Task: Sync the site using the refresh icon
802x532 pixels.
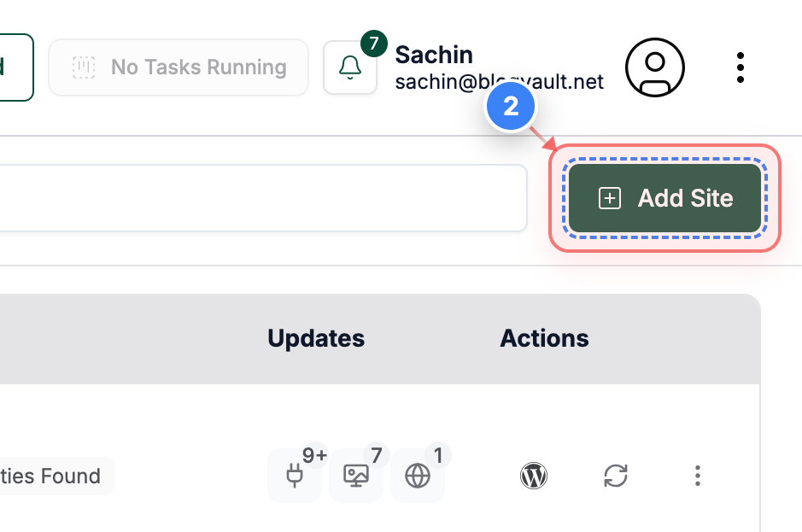Action: point(615,476)
